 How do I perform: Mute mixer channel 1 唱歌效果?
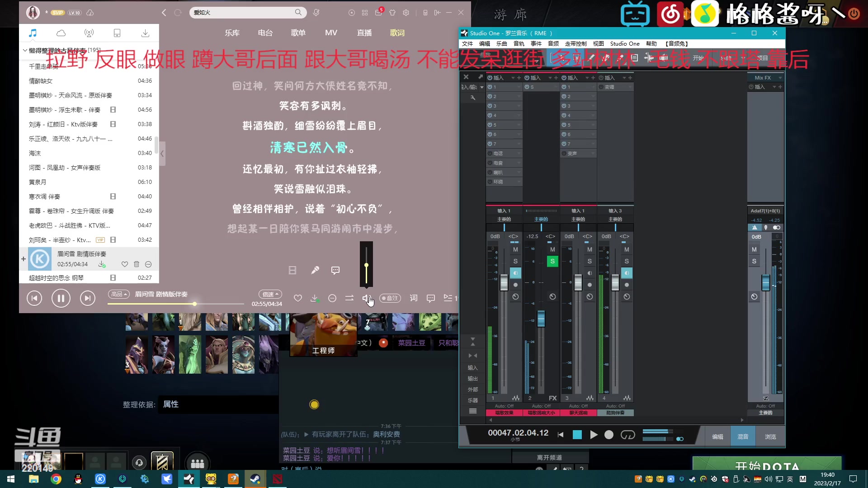[515, 249]
